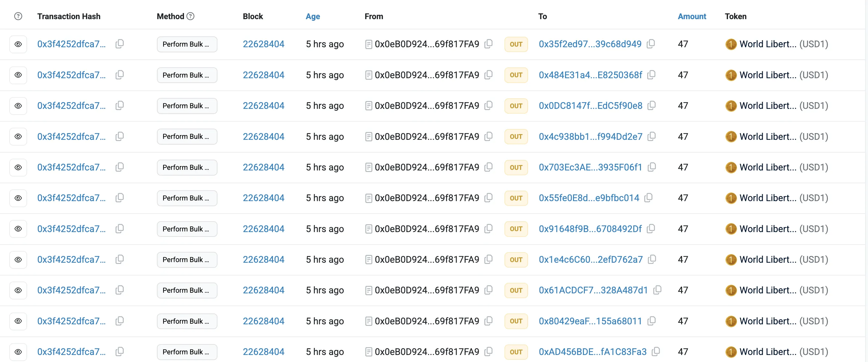Image resolution: width=868 pixels, height=362 pixels.
Task: Click the Amount column header
Action: pos(691,16)
